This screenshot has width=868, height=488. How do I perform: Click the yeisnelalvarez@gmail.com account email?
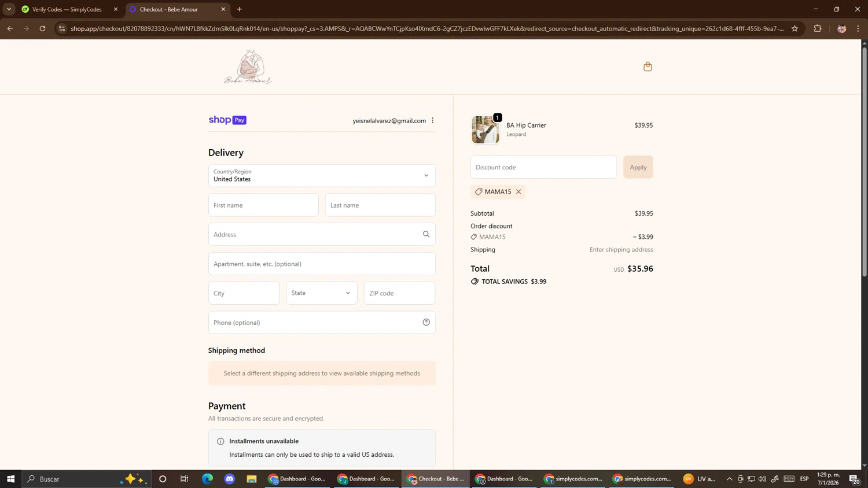(x=389, y=121)
